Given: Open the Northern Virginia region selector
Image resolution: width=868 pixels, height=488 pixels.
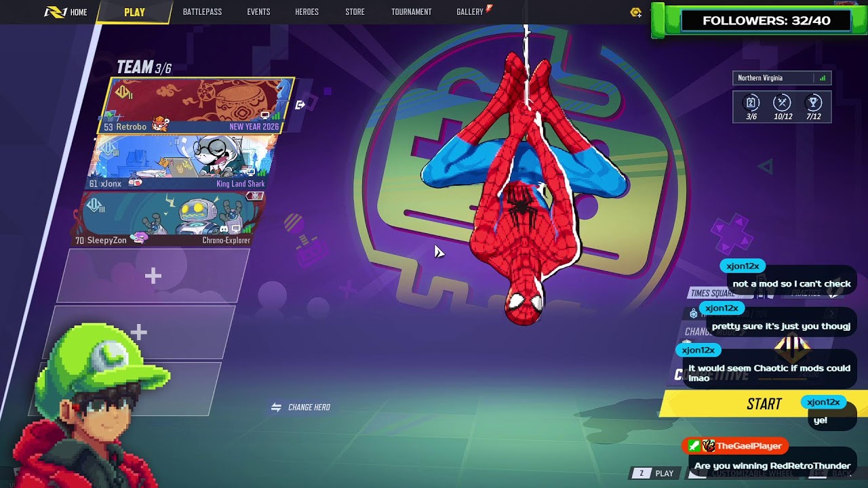Looking at the screenshot, I should 782,78.
